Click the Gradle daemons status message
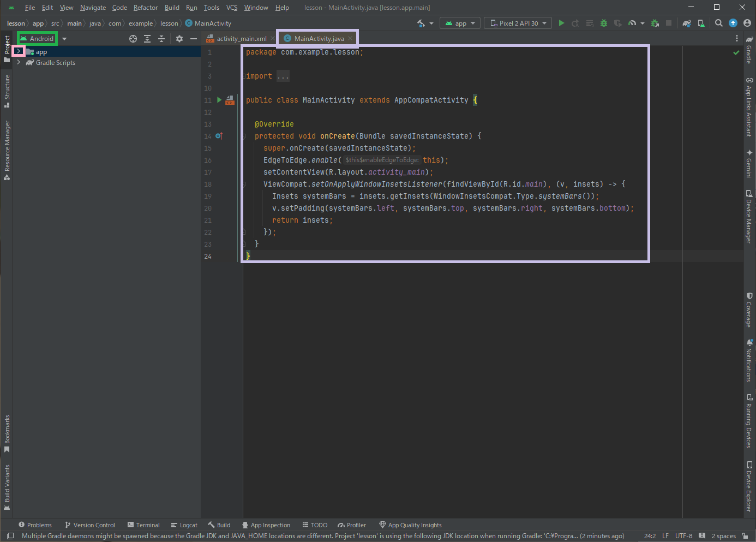The image size is (756, 542). point(323,536)
